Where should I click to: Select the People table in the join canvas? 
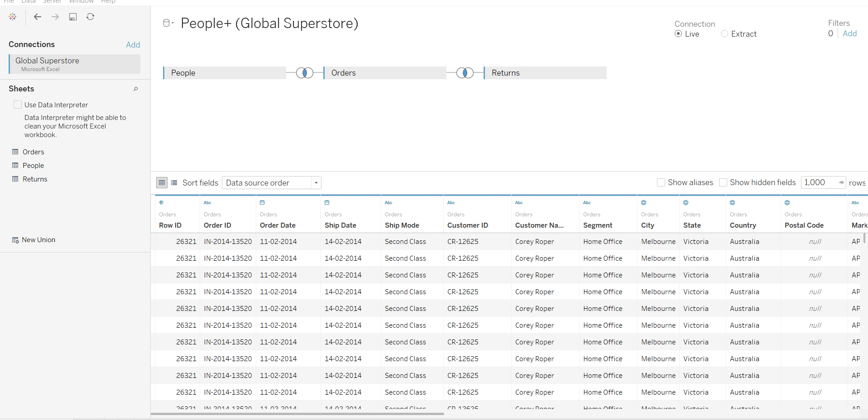225,73
